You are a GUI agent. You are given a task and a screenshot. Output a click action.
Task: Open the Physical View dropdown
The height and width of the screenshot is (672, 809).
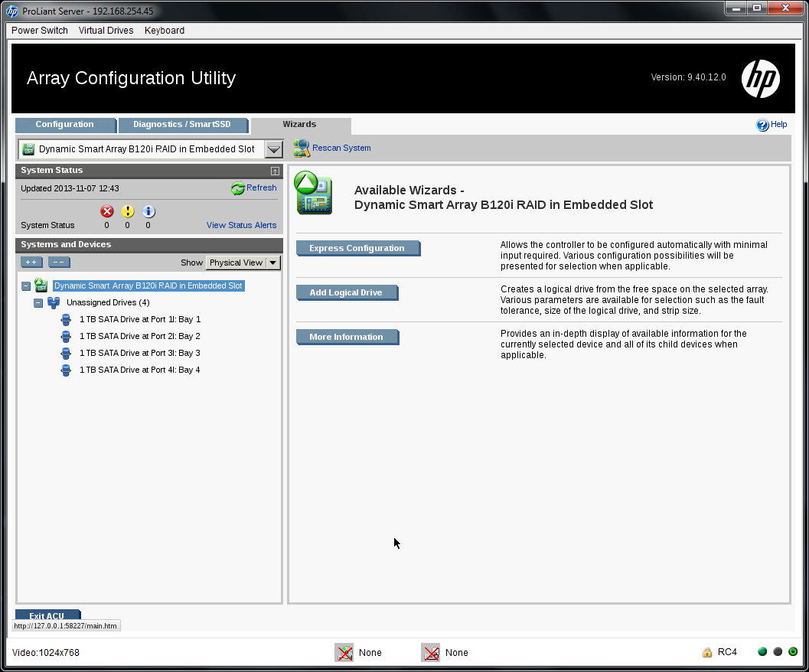(243, 263)
